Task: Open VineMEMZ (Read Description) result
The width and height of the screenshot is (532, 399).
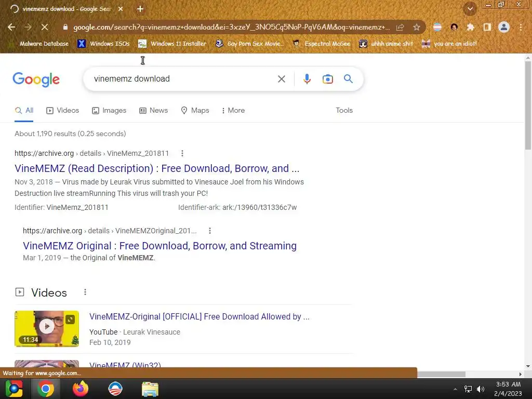Action: [x=157, y=169]
